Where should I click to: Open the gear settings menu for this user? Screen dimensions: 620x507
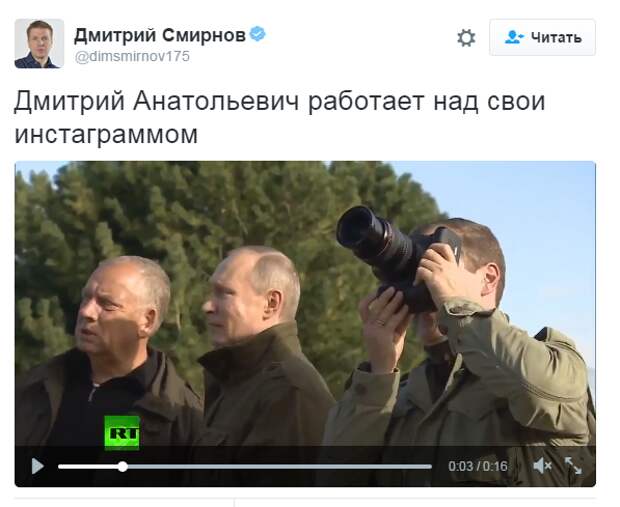point(466,38)
